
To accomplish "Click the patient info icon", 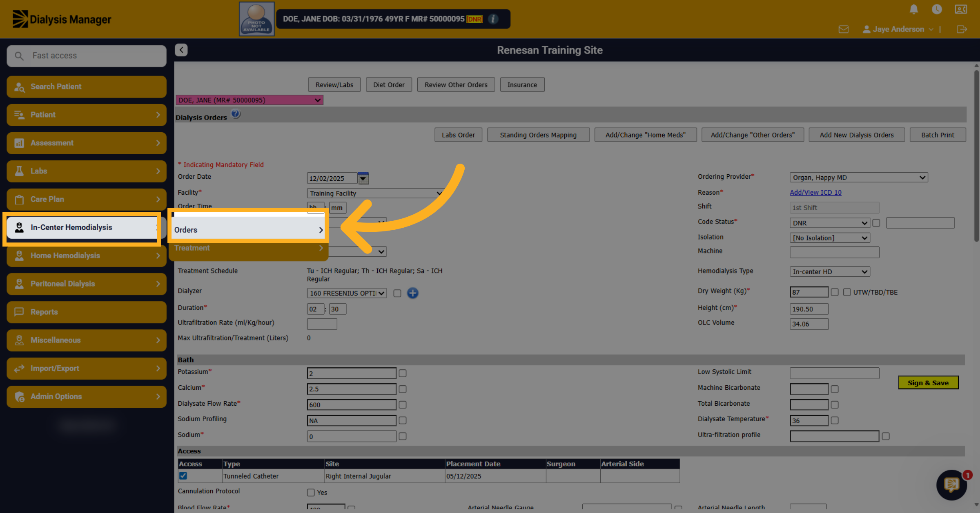I will [493, 19].
